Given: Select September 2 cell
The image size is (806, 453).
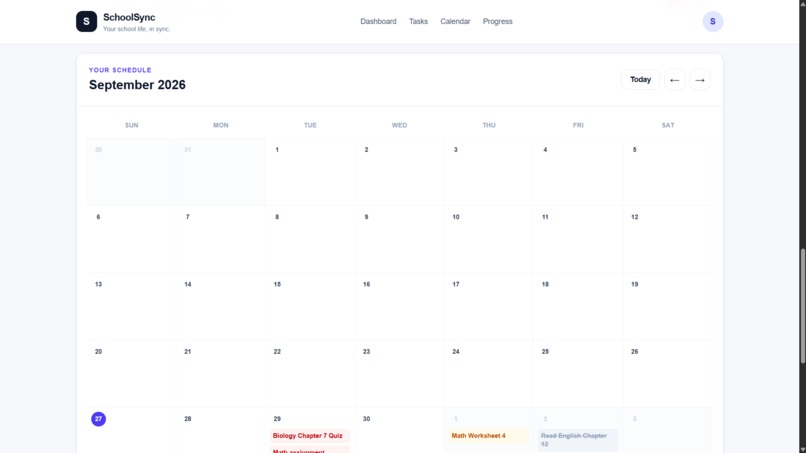Looking at the screenshot, I should [399, 172].
